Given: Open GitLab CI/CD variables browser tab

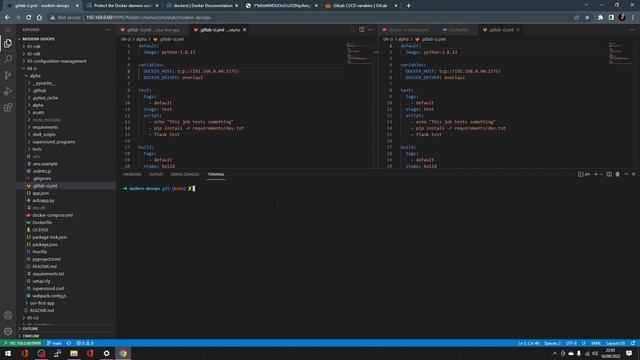Looking at the screenshot, I should [x=361, y=6].
